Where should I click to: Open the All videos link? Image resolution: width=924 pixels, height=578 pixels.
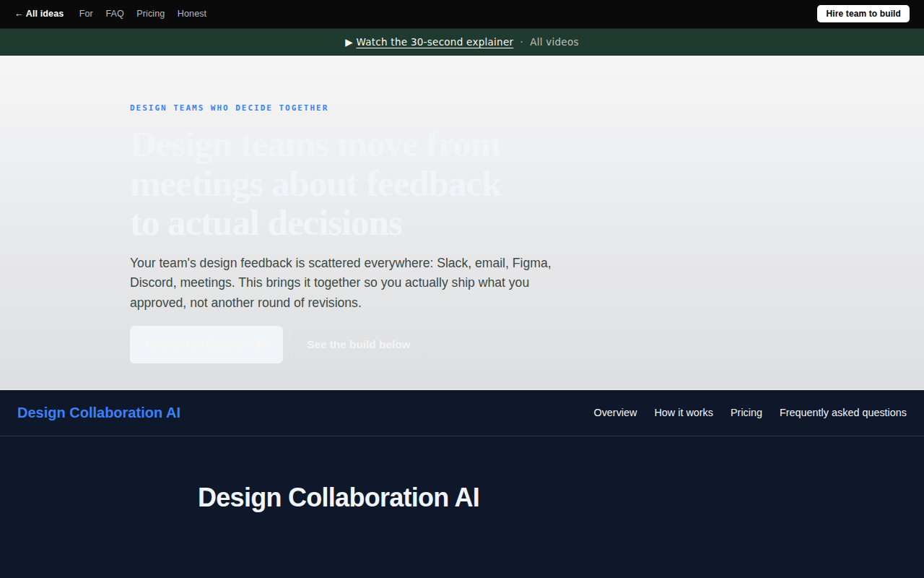(554, 42)
